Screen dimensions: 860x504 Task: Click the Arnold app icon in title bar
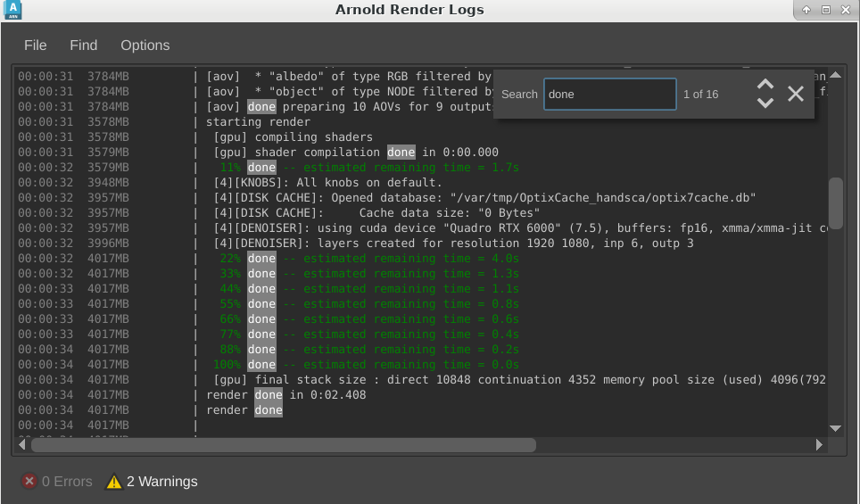(12, 10)
